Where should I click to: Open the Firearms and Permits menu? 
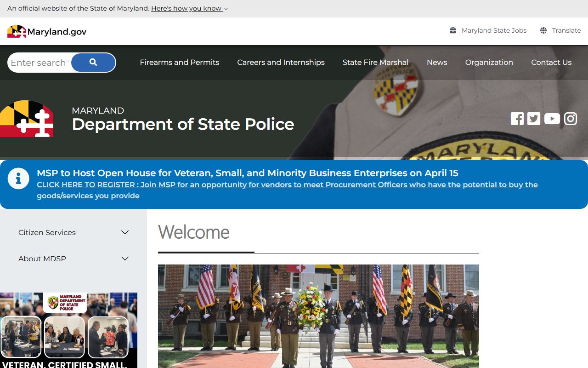pos(180,62)
